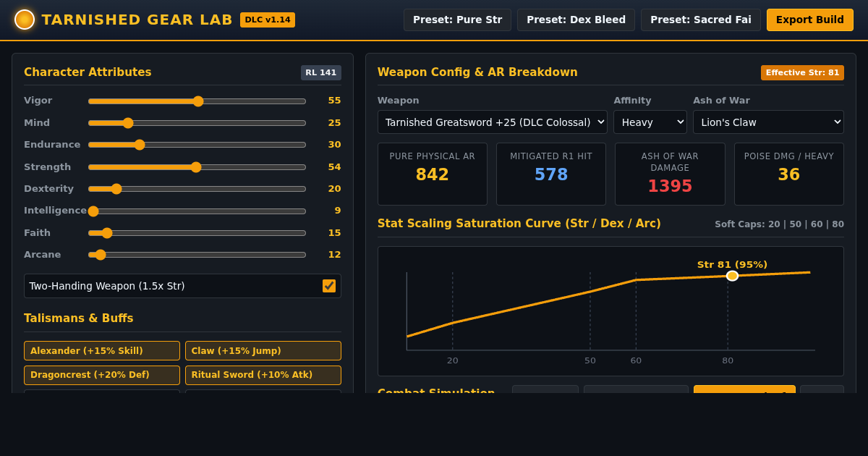868x456 pixels.
Task: Toggle the Claw (+15% Jump) talisman
Action: click(x=263, y=351)
